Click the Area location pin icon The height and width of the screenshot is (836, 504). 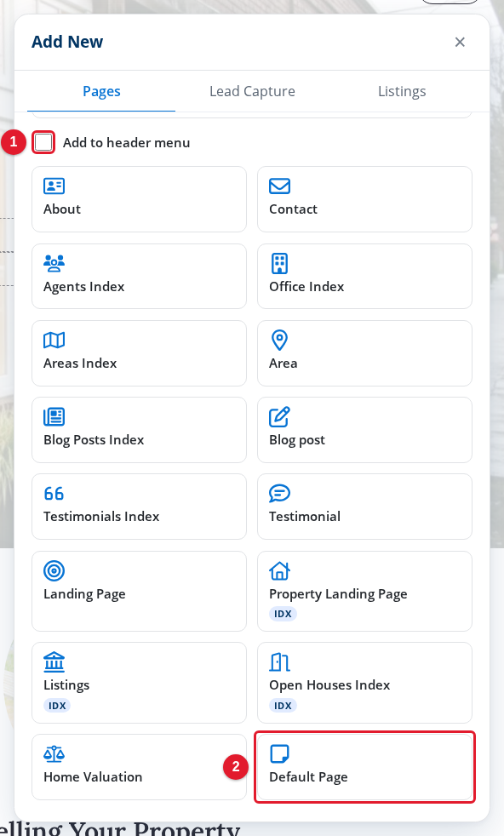coord(279,341)
